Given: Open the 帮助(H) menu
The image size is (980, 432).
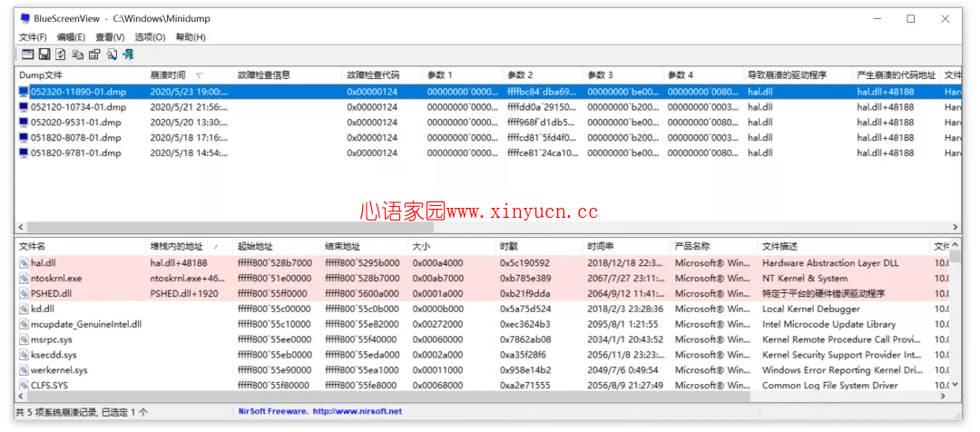Looking at the screenshot, I should tap(191, 37).
